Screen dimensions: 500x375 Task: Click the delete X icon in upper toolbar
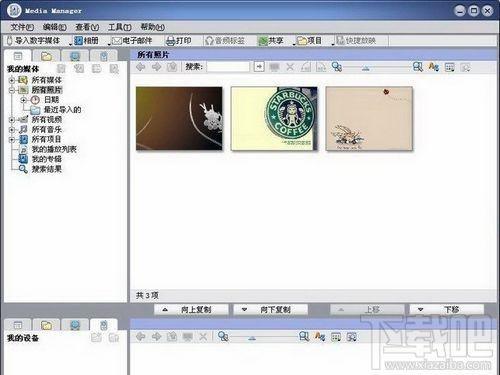290,67
